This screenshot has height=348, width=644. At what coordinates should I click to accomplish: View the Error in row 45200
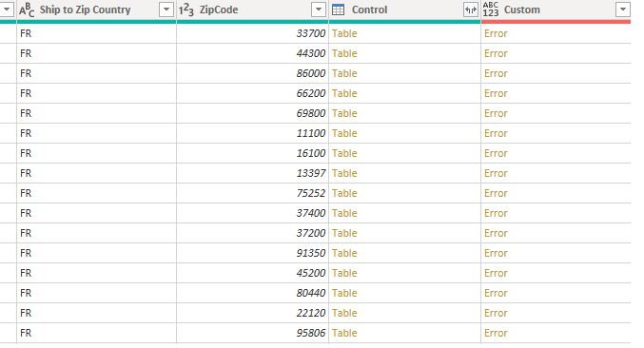[496, 273]
